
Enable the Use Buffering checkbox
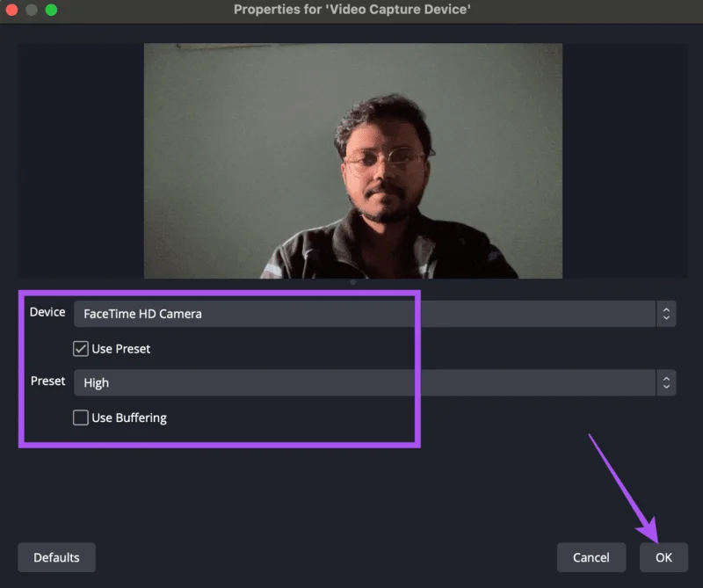(81, 417)
